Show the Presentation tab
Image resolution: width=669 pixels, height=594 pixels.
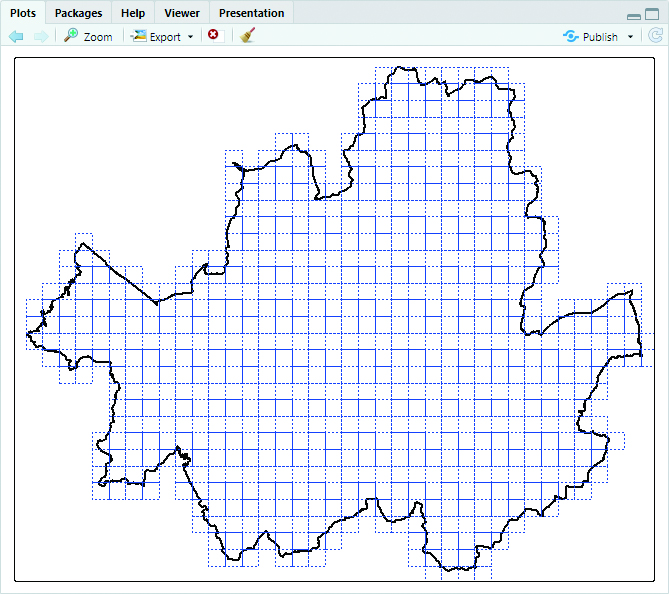point(251,13)
